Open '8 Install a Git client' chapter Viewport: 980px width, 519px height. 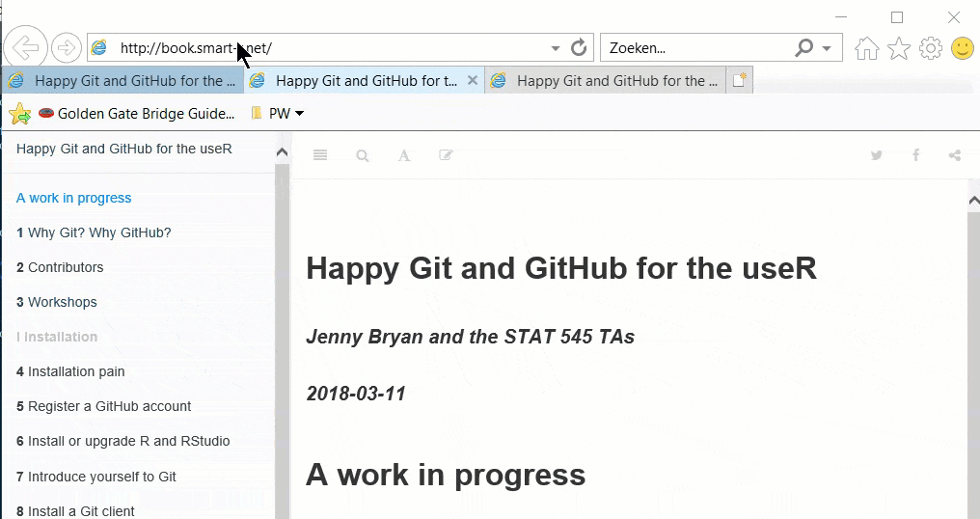tap(75, 511)
